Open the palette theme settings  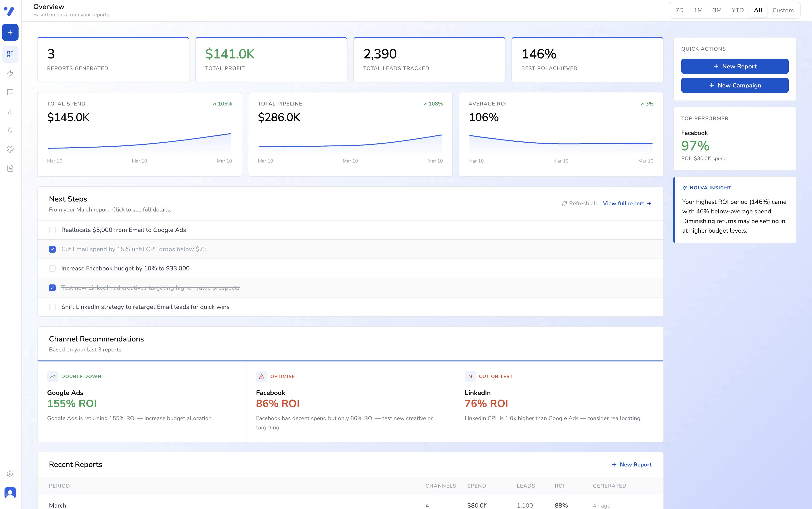pos(10,149)
